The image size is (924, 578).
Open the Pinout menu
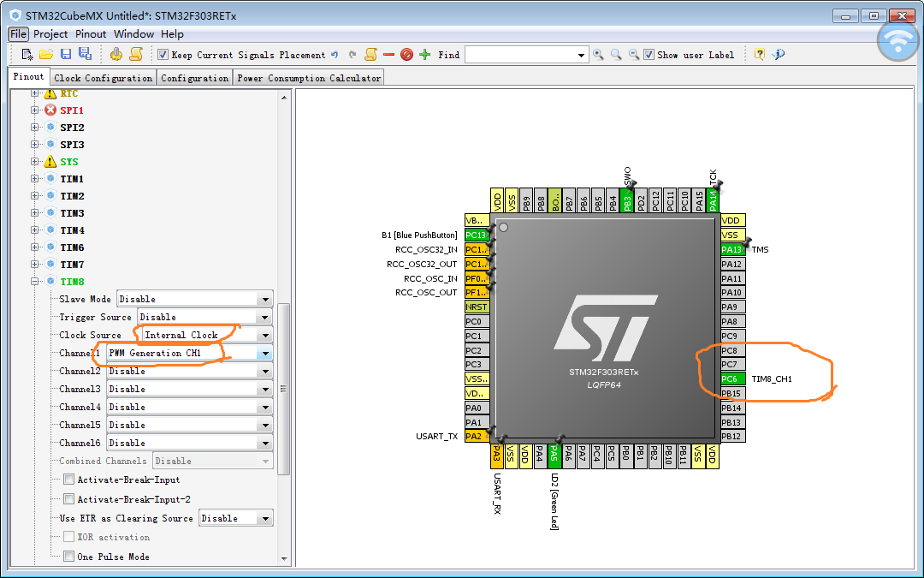(x=91, y=34)
